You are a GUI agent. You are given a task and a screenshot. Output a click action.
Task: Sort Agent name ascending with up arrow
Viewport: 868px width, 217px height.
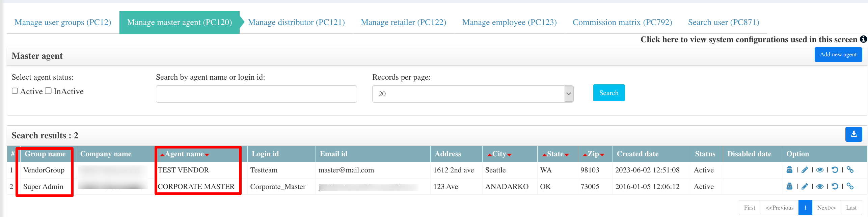point(162,155)
